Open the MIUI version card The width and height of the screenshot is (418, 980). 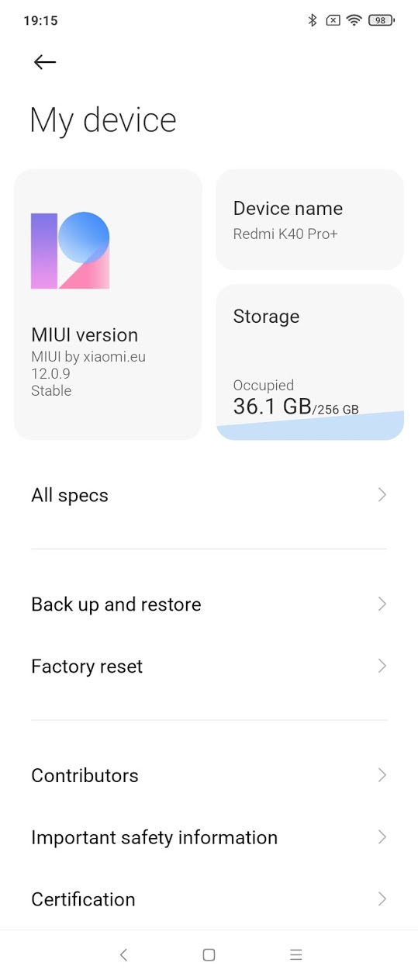coord(108,304)
